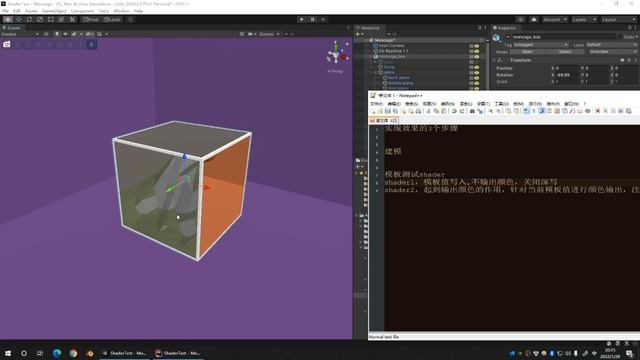The image size is (640, 360).
Task: Open the custom editor tools icon
Action: point(72,20)
